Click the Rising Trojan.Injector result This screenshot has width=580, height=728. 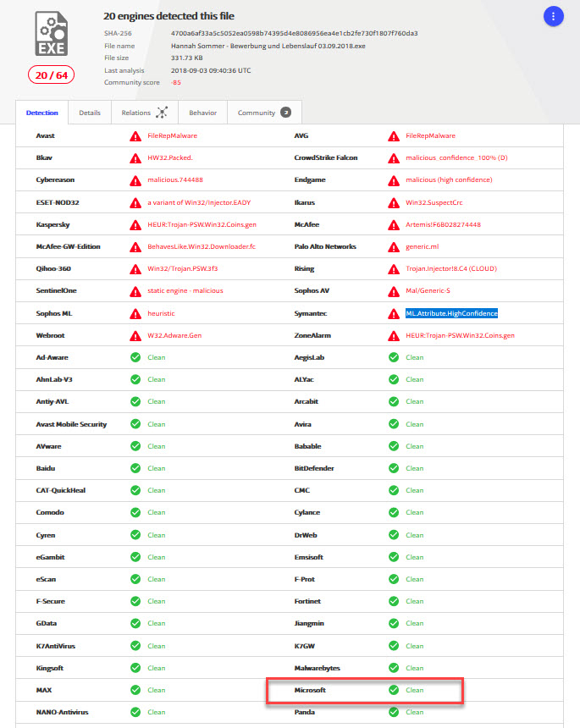tap(451, 268)
